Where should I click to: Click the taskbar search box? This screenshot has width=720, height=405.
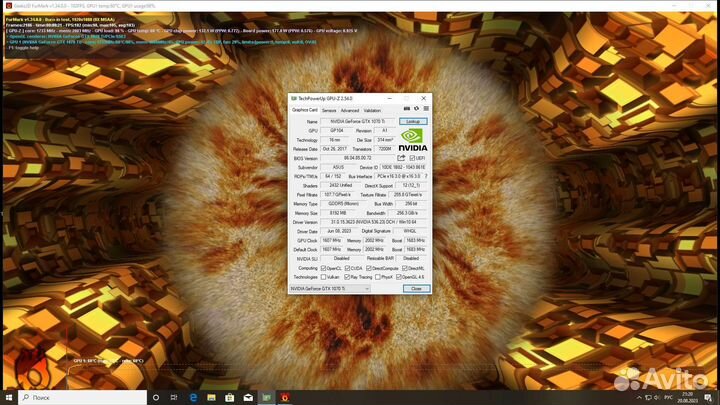coord(83,397)
